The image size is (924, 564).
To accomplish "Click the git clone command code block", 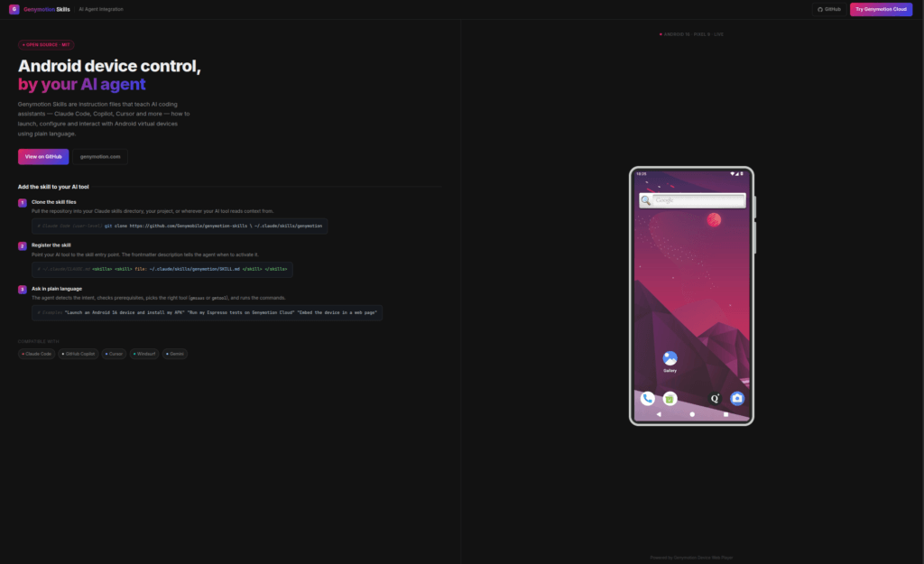I will pyautogui.click(x=180, y=226).
